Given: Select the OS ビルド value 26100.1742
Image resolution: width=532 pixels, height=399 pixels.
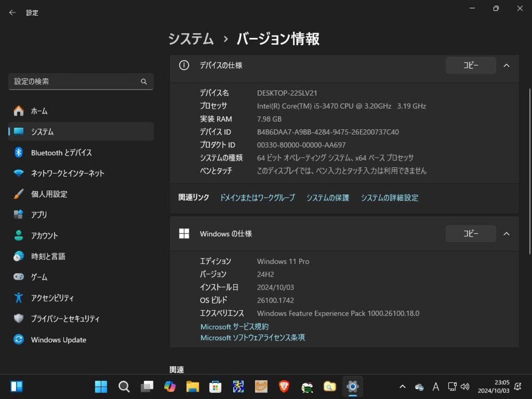Looking at the screenshot, I should pyautogui.click(x=275, y=300).
